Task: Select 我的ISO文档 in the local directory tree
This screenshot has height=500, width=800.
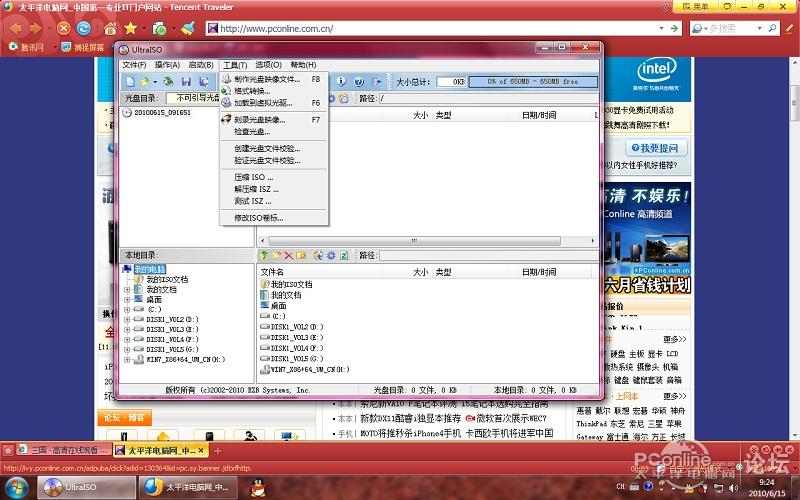Action: click(x=167, y=279)
